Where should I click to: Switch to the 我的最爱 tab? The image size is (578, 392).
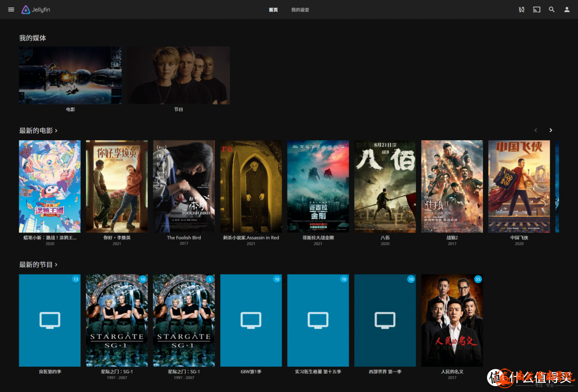tap(300, 10)
